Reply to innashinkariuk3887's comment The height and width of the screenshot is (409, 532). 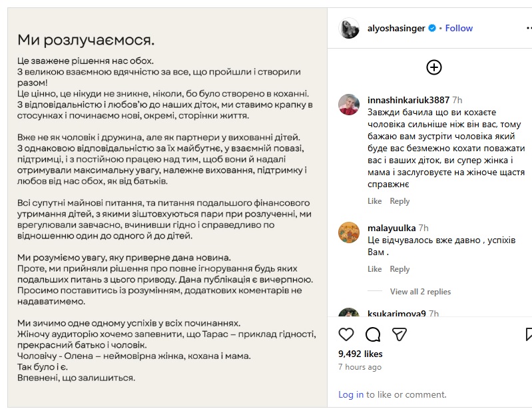(399, 201)
